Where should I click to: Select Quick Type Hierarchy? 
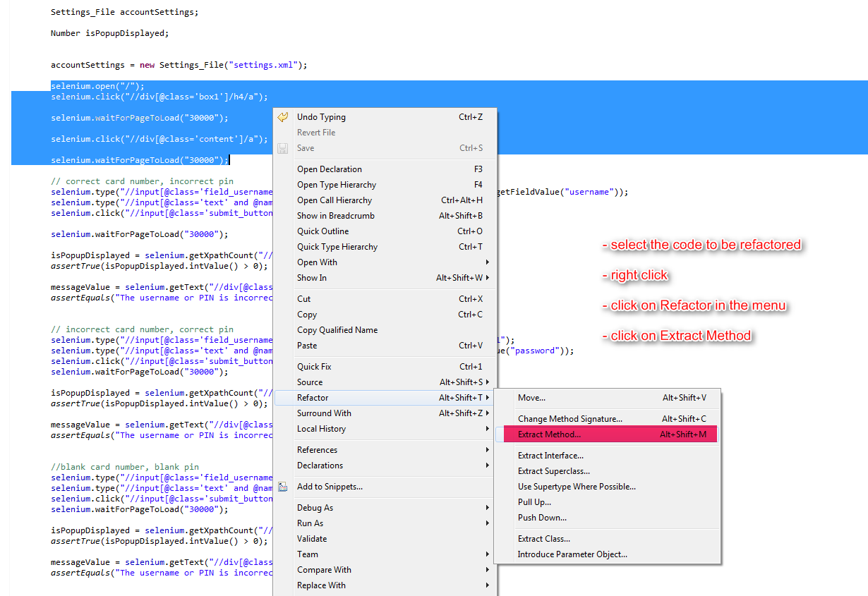click(x=385, y=247)
